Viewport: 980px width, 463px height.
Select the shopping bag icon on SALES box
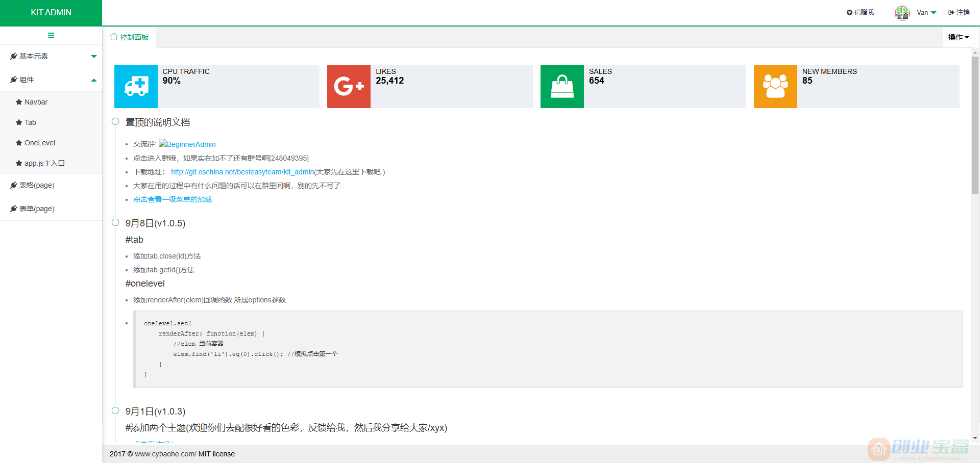tap(561, 86)
